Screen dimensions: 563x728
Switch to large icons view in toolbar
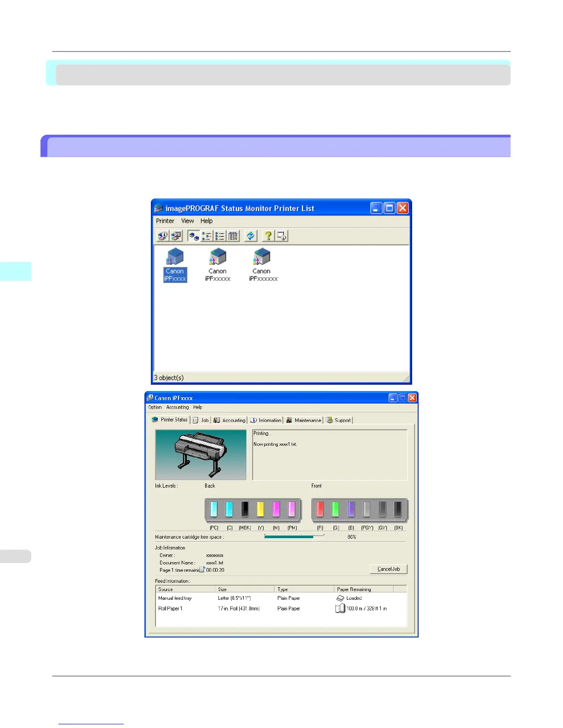(x=194, y=236)
